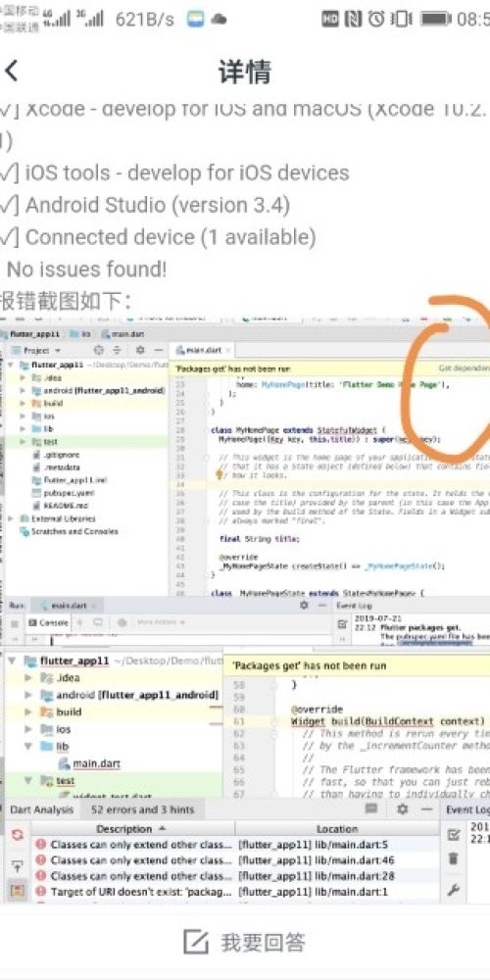This screenshot has width=490, height=980.
Task: Tap the alarm clock status bar icon
Action: tap(376, 19)
